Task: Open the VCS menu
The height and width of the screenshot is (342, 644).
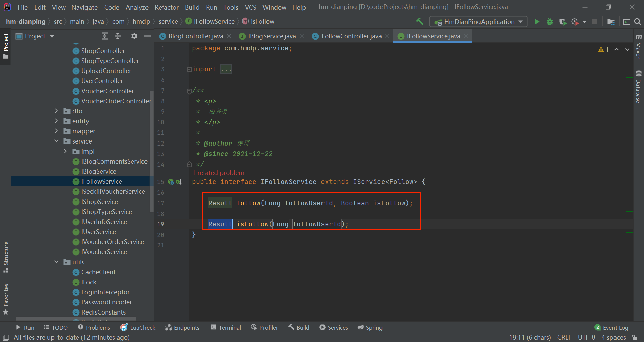Action: point(250,7)
